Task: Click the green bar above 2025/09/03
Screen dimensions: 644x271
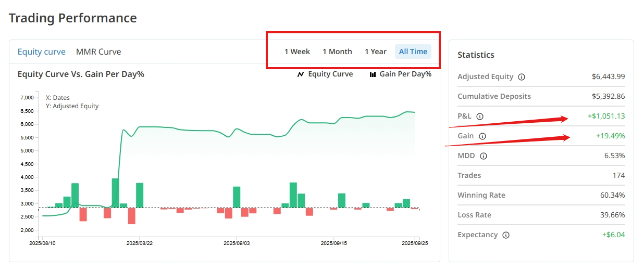Action: tap(237, 197)
